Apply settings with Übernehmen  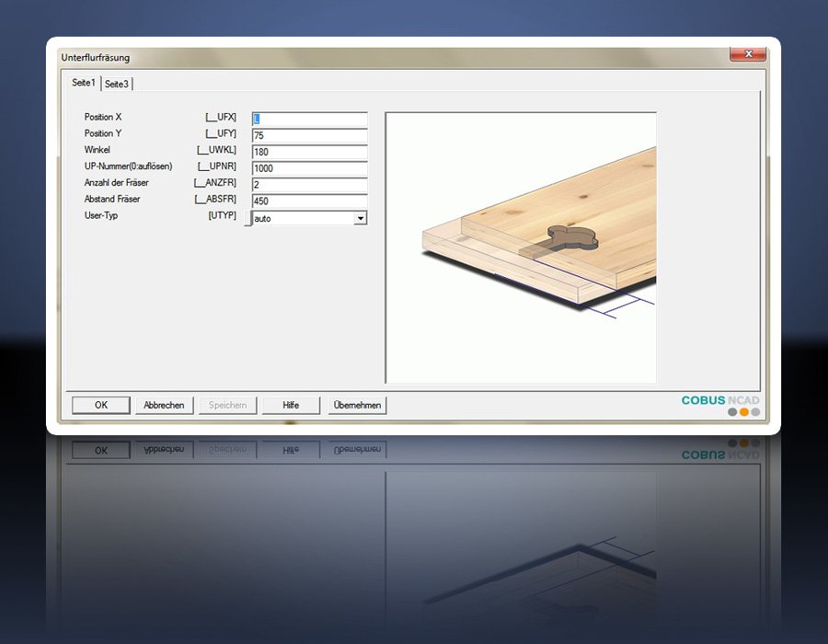(x=358, y=405)
